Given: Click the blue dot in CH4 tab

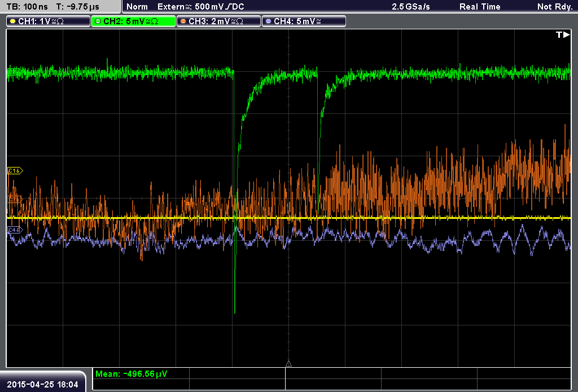Looking at the screenshot, I should [268, 21].
